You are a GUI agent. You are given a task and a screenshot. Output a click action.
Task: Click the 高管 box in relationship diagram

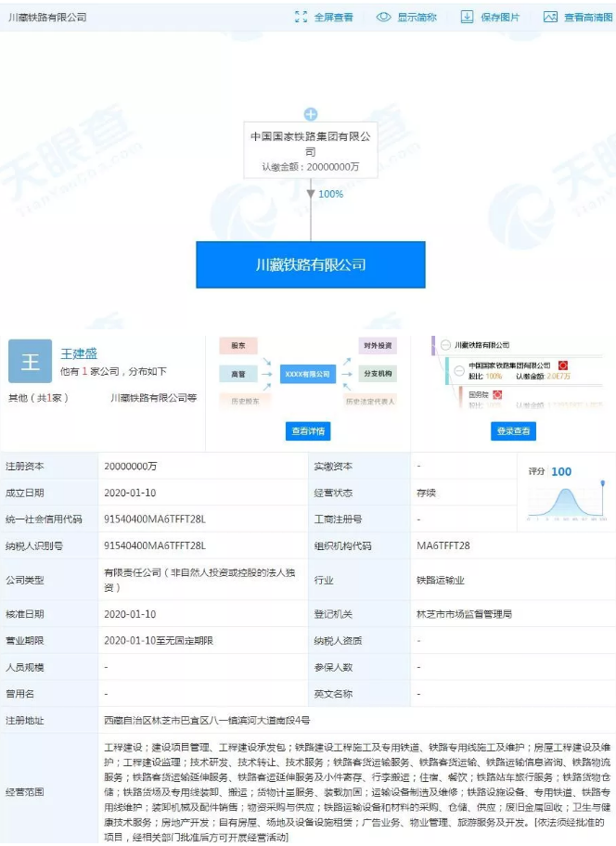point(238,373)
